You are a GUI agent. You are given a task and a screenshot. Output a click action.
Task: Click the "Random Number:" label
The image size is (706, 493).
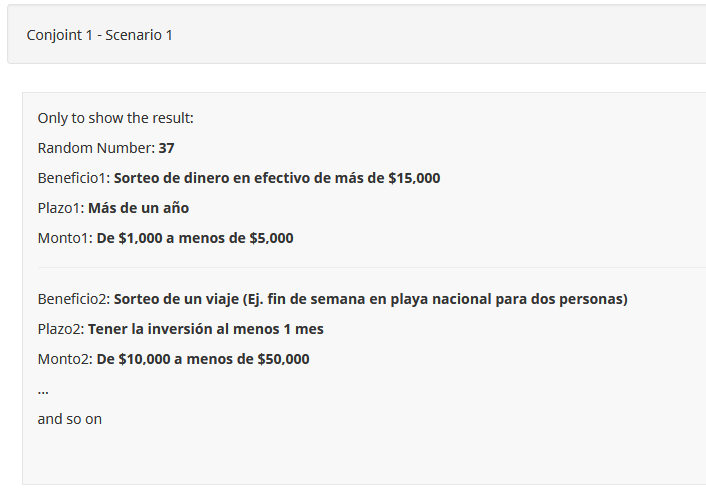(x=96, y=148)
